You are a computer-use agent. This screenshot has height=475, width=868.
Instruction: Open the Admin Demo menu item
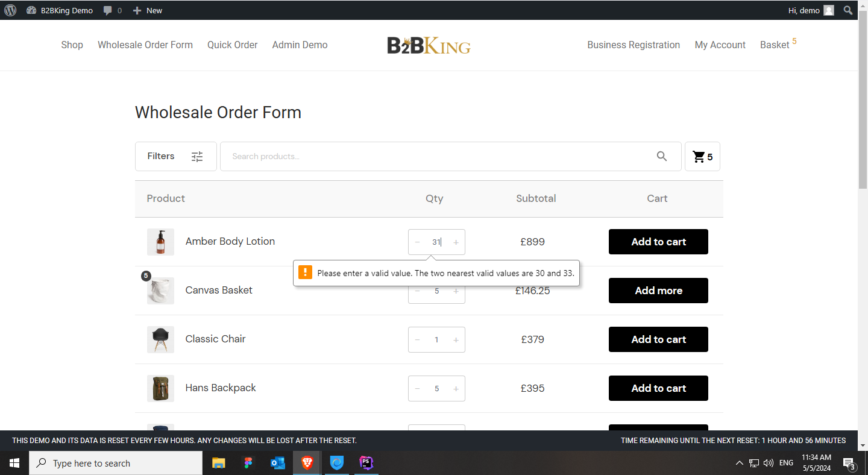(300, 45)
